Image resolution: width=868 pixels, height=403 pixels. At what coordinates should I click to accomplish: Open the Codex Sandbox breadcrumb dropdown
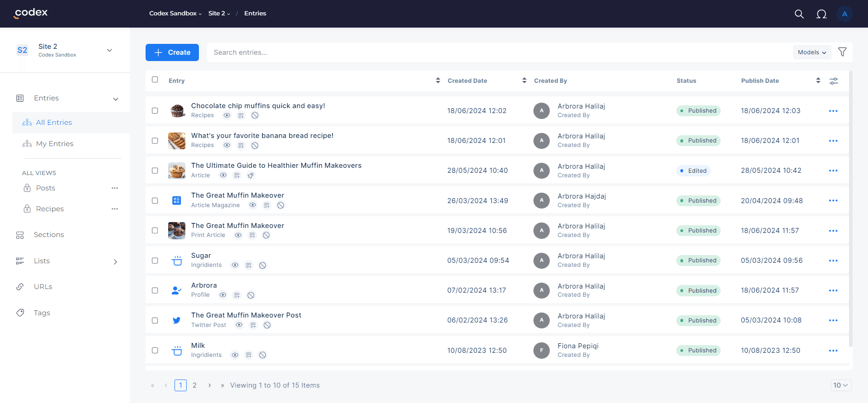(x=175, y=14)
